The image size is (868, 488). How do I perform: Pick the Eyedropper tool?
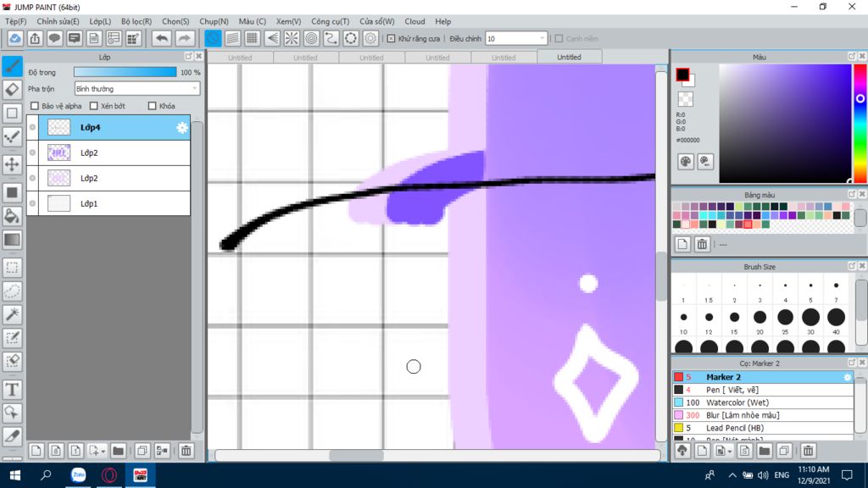12,436
